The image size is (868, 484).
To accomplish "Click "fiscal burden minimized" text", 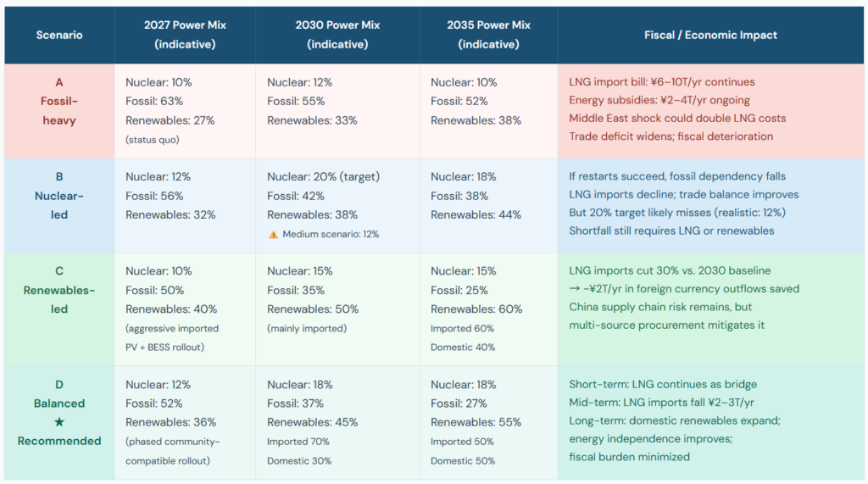I will pyautogui.click(x=629, y=457).
